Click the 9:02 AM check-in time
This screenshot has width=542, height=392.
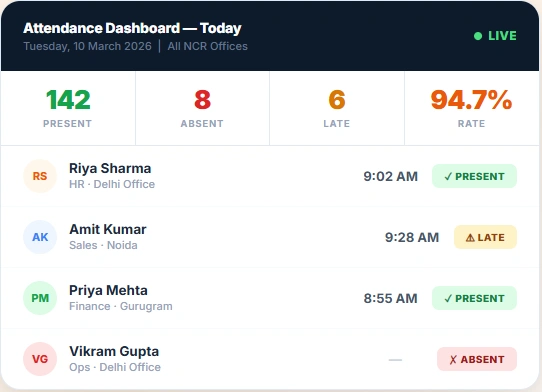click(x=391, y=176)
